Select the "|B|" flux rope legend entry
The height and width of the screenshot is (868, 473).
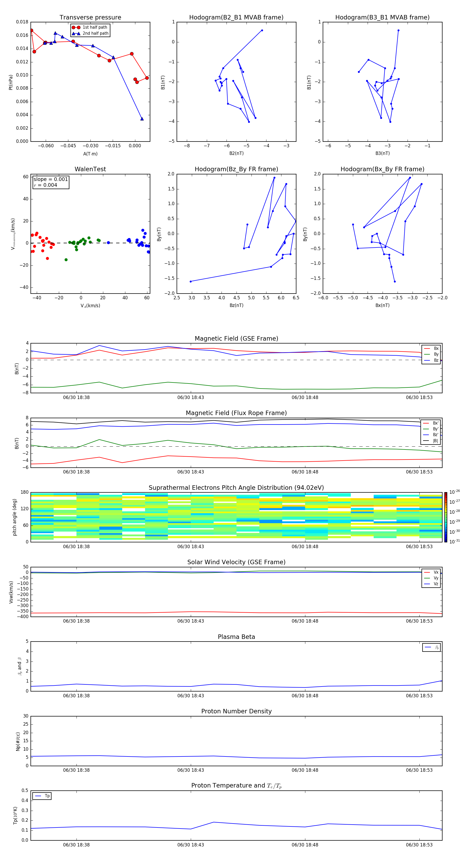pyautogui.click(x=431, y=441)
